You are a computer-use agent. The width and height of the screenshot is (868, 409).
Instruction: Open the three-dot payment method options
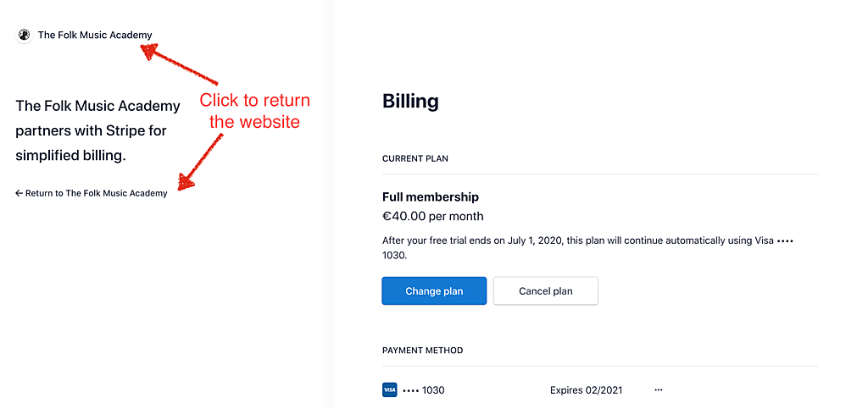pyautogui.click(x=659, y=390)
